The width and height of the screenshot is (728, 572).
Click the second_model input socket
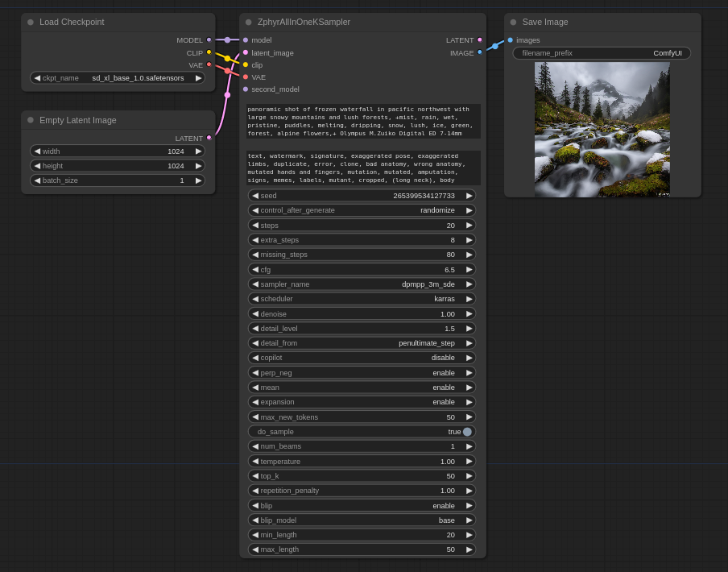246,89
